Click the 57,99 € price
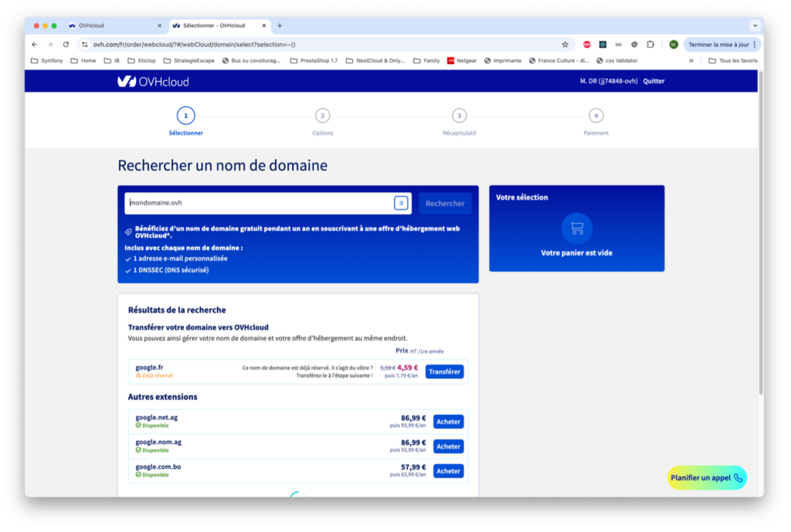791x532 pixels. click(x=413, y=467)
